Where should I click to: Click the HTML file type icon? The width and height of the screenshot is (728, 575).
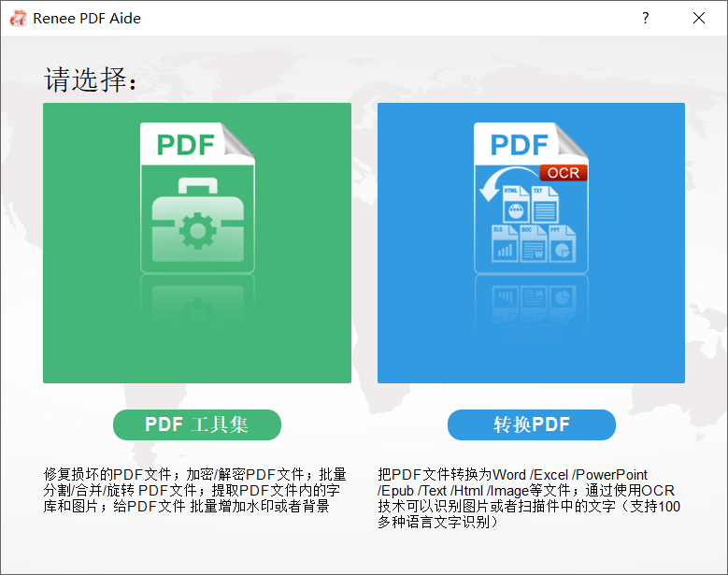point(516,204)
